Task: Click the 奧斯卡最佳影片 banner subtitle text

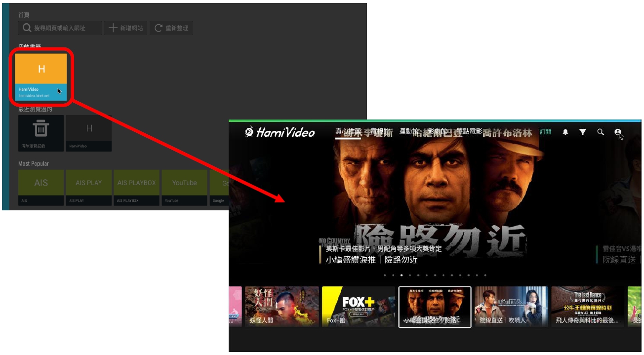Action: (384, 249)
